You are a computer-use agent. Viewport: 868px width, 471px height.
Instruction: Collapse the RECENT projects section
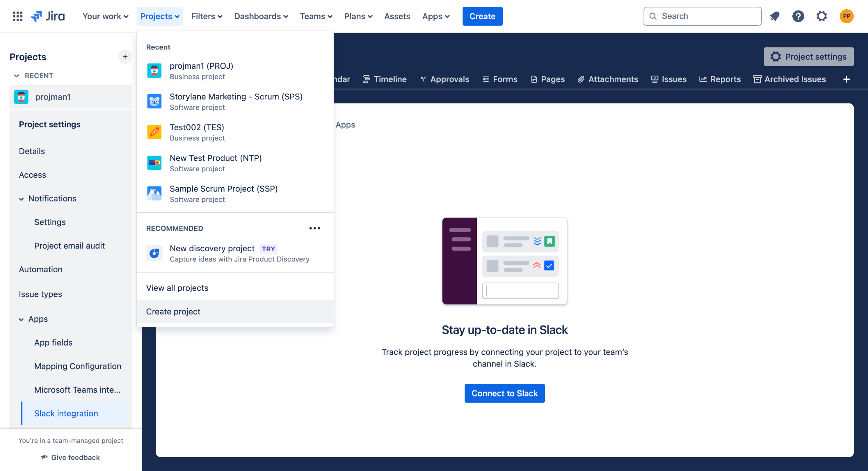tap(17, 76)
